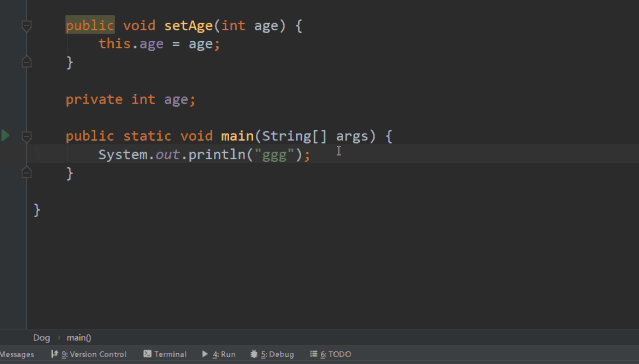Click the "ggg" string literal
This screenshot has height=364, width=639.
pyautogui.click(x=274, y=155)
